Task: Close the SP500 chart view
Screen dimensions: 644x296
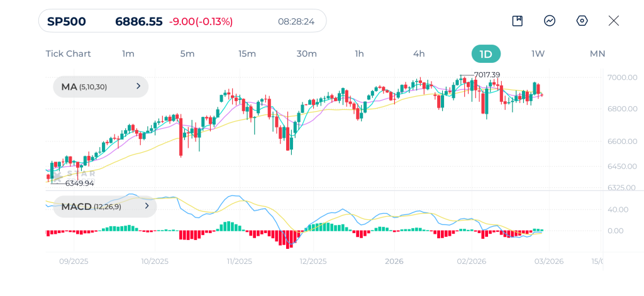Action: [614, 21]
